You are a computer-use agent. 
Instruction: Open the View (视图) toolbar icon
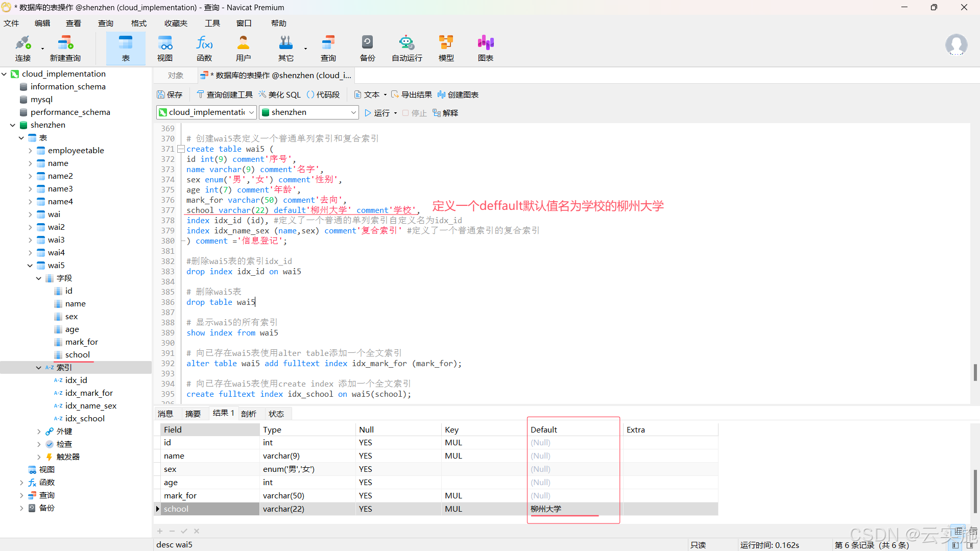(165, 49)
